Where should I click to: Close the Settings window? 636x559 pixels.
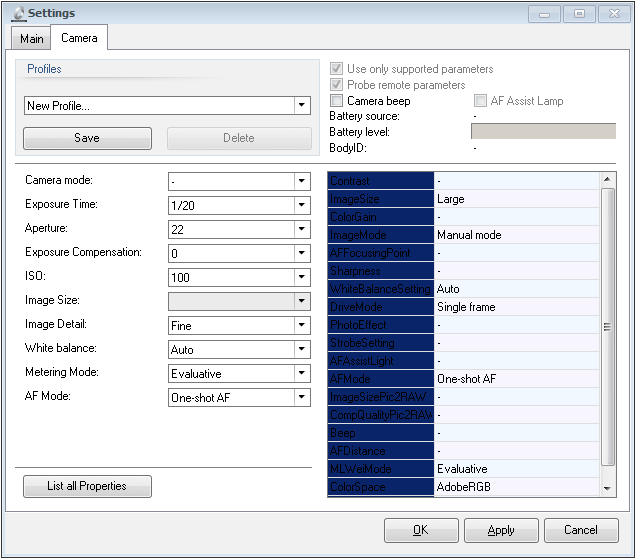[x=614, y=14]
